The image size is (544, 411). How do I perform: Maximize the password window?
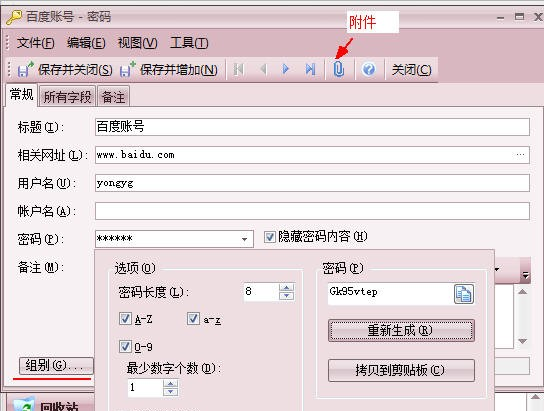519,17
